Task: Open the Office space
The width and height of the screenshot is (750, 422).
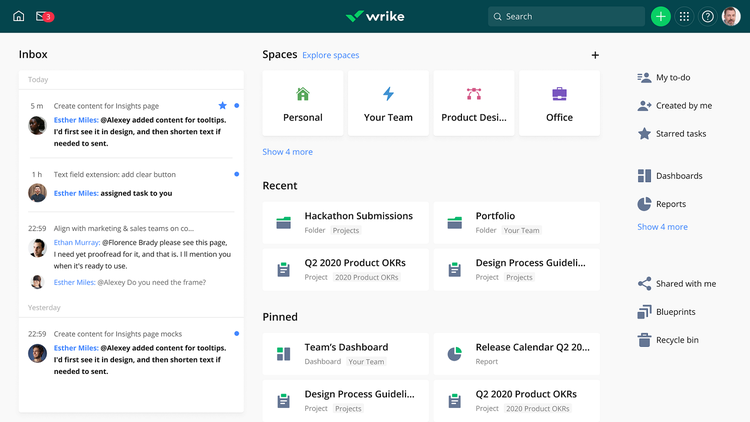Action: coord(559,103)
